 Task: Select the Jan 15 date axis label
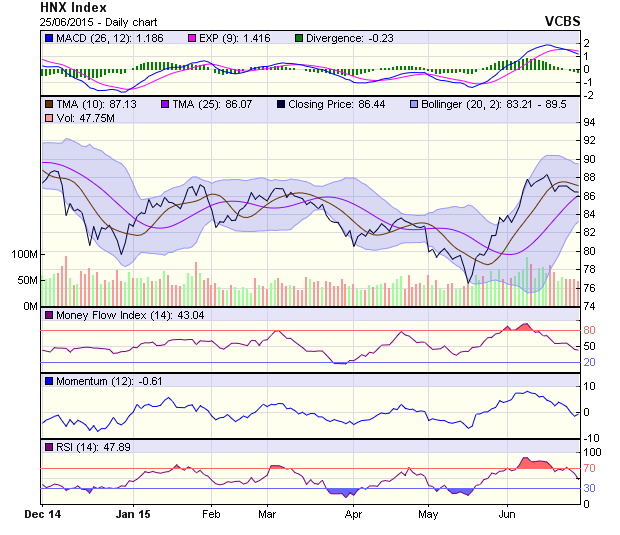(133, 514)
